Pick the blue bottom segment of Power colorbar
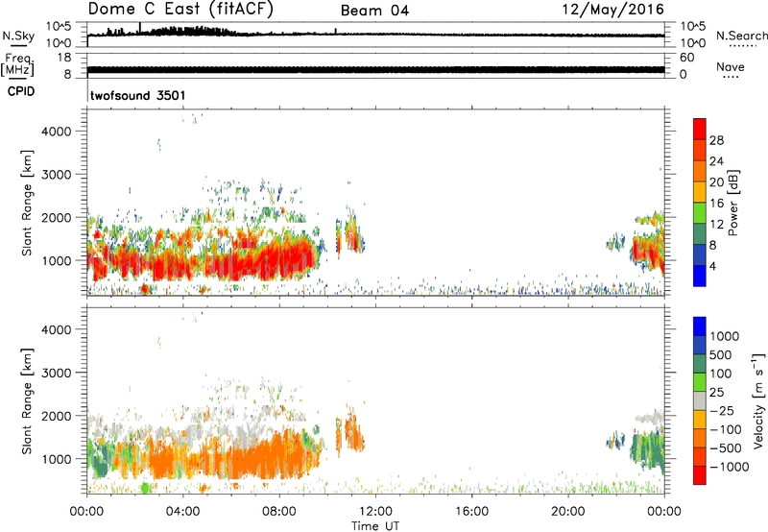 [x=700, y=276]
